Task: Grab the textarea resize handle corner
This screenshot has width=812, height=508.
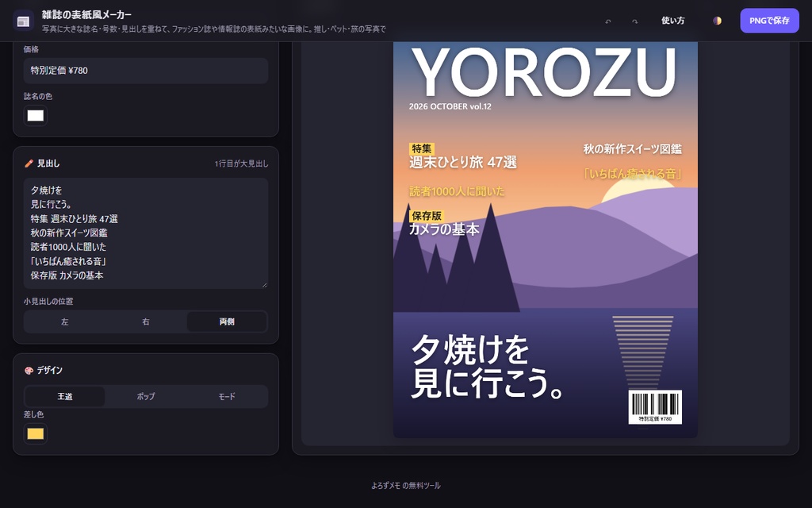Action: [x=265, y=285]
